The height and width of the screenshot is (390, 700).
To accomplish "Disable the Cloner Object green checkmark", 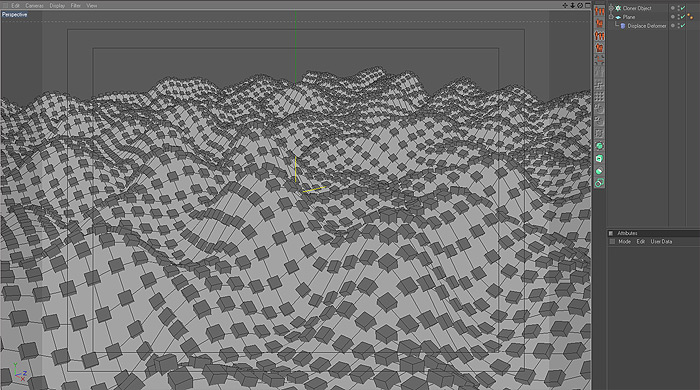I will click(683, 8).
